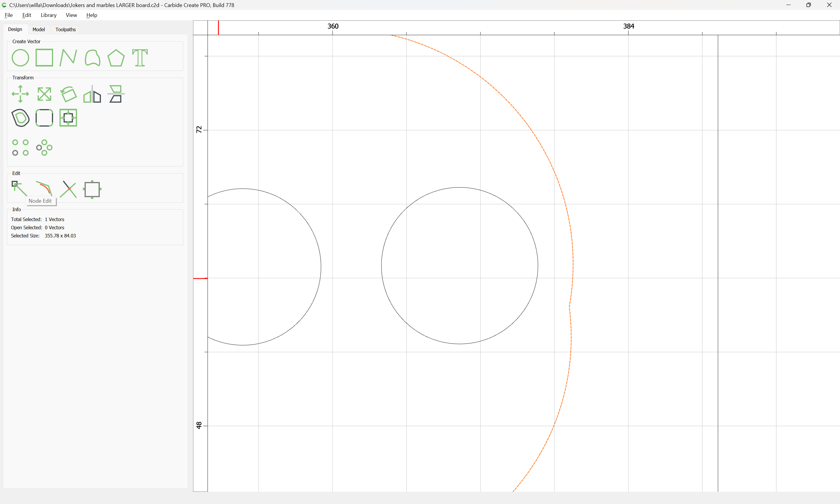The image size is (840, 504).
Task: Activate the Trim vectors tool
Action: [68, 189]
